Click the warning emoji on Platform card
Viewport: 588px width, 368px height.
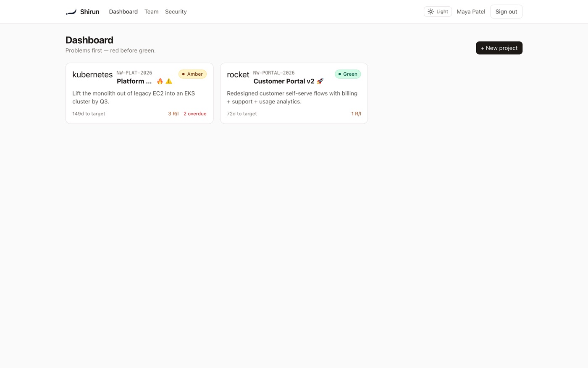(169, 81)
